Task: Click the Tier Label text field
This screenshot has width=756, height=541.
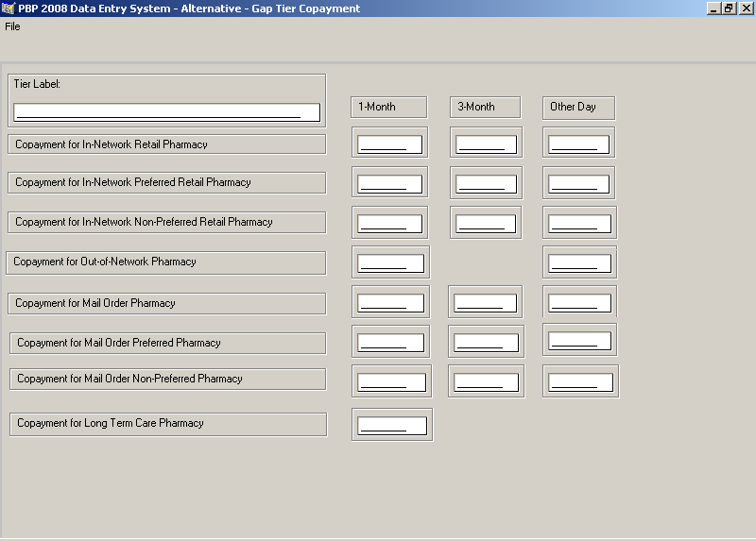Action: (x=166, y=112)
